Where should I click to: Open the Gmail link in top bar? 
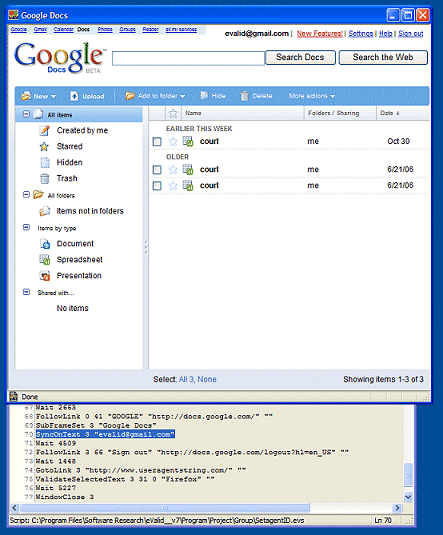tap(40, 29)
